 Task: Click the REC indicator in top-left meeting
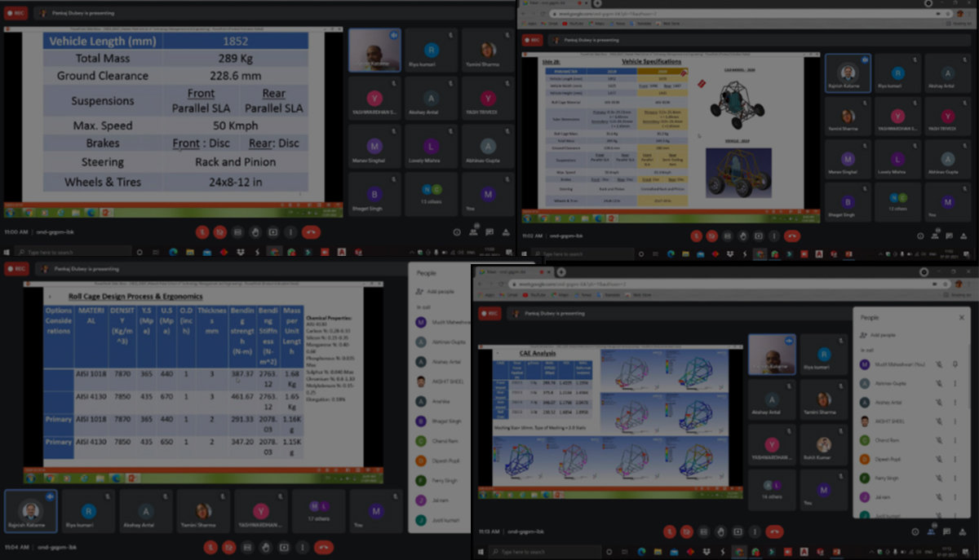(16, 13)
